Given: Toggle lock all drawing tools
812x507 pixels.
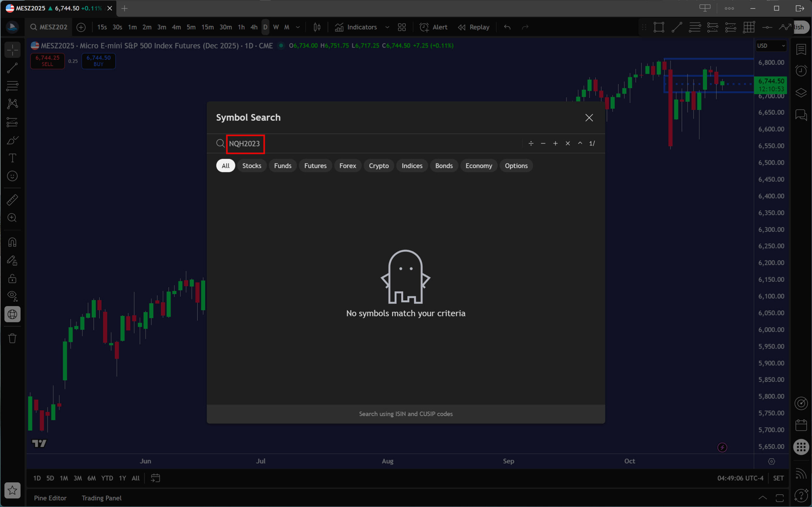Looking at the screenshot, I should (x=12, y=278).
